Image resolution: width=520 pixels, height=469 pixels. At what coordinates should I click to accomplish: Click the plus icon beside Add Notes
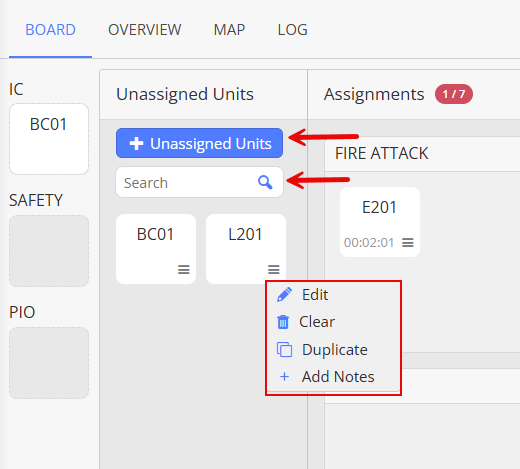284,377
